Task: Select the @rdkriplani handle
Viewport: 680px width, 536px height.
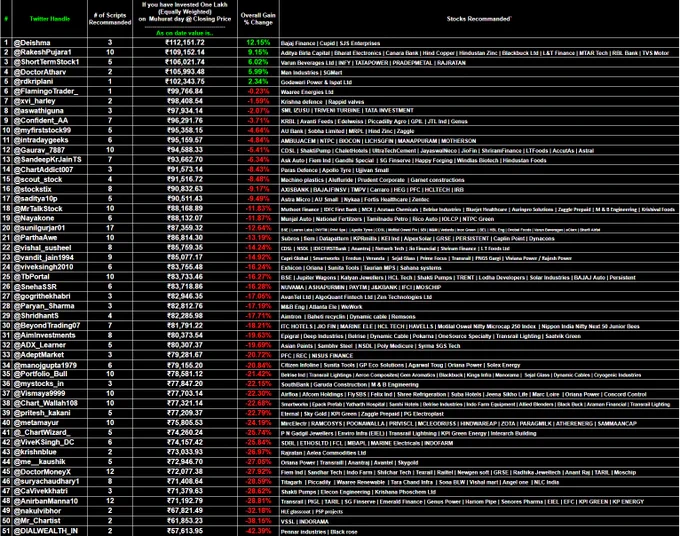Action: coord(35,82)
